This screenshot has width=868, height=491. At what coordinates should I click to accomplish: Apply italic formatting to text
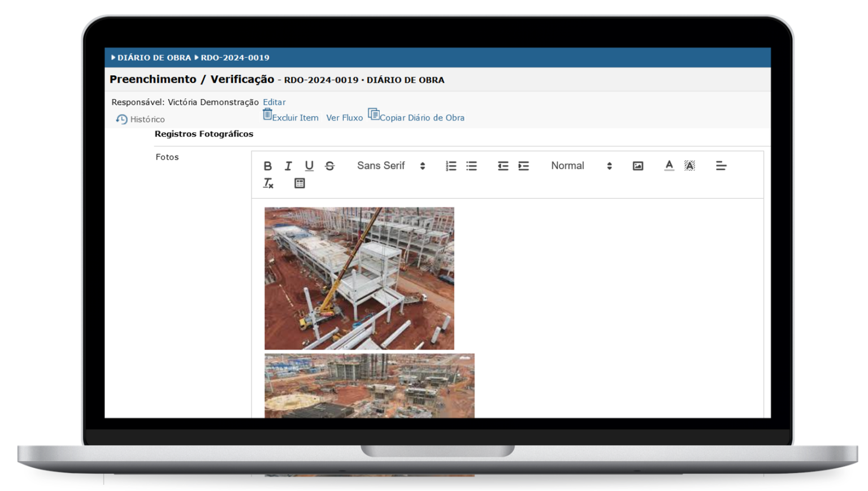(x=288, y=166)
